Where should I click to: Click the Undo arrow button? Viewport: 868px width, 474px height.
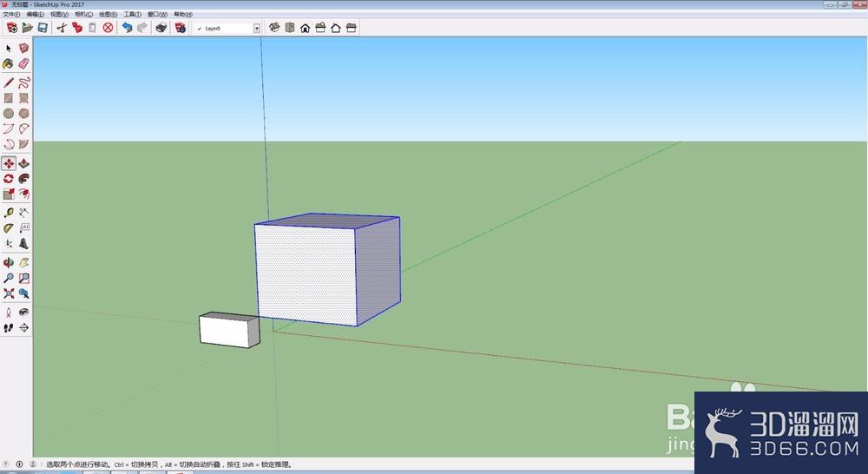tap(127, 28)
